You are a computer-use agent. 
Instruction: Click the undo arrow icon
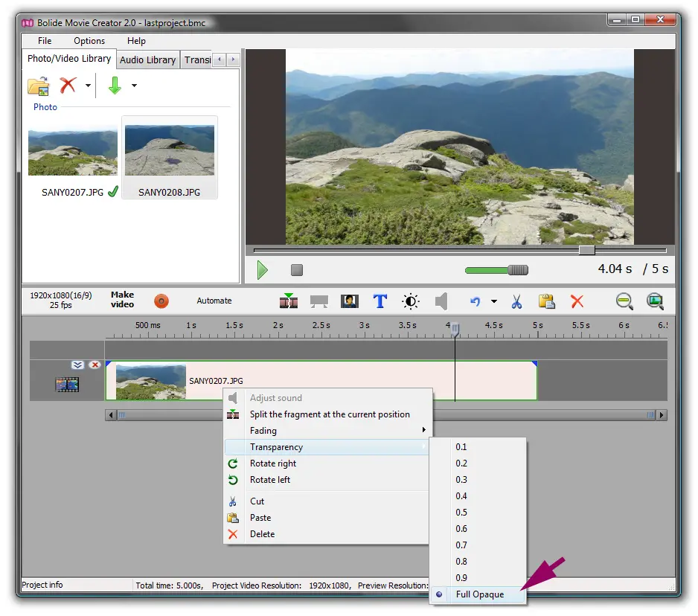[x=476, y=301]
